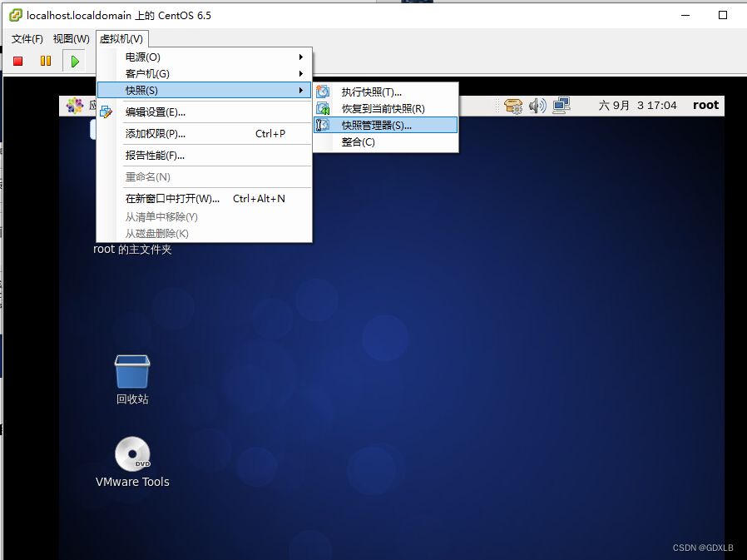The height and width of the screenshot is (560, 747).
Task: Resume the VM with green play icon
Action: [74, 60]
